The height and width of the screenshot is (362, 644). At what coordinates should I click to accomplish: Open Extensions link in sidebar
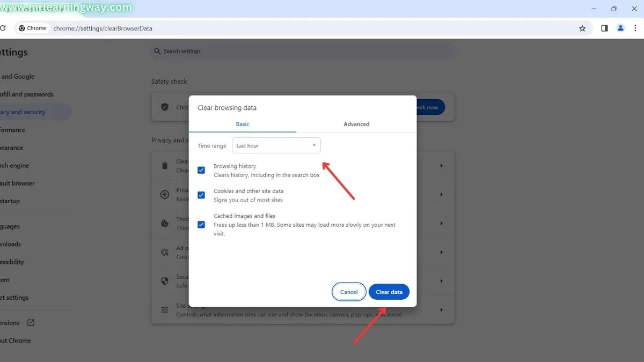coord(10,323)
